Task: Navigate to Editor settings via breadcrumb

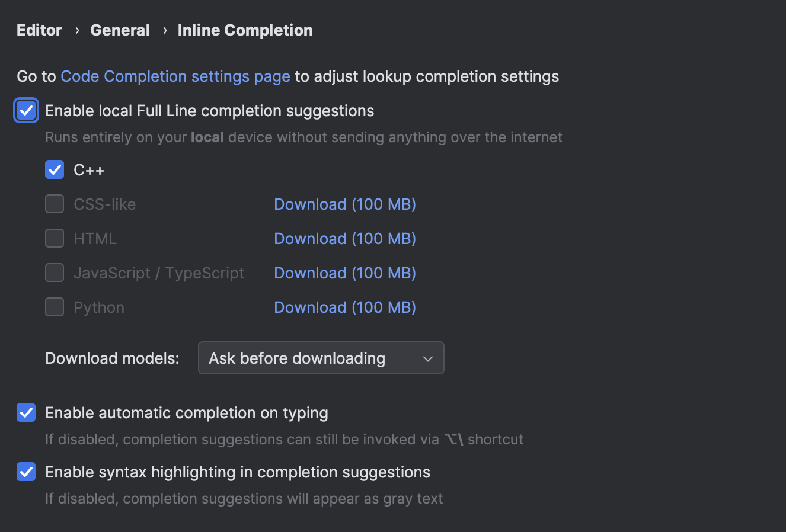Action: pos(39,30)
